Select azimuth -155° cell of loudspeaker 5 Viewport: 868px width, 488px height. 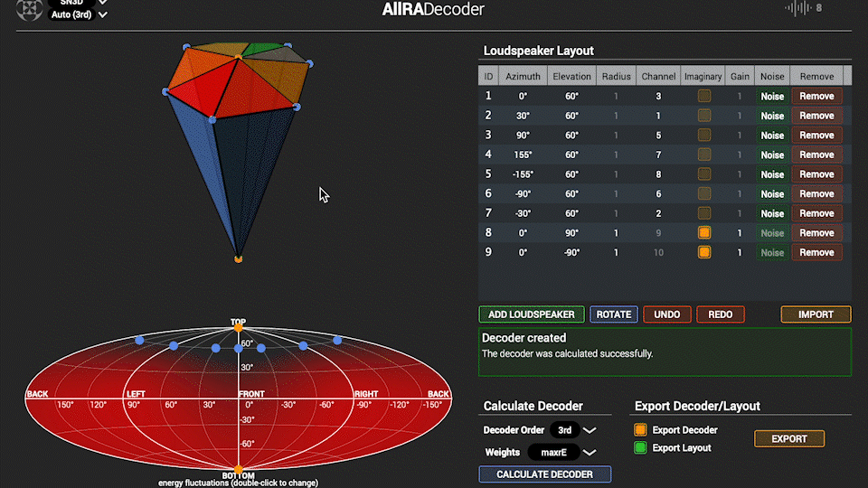[x=524, y=174]
